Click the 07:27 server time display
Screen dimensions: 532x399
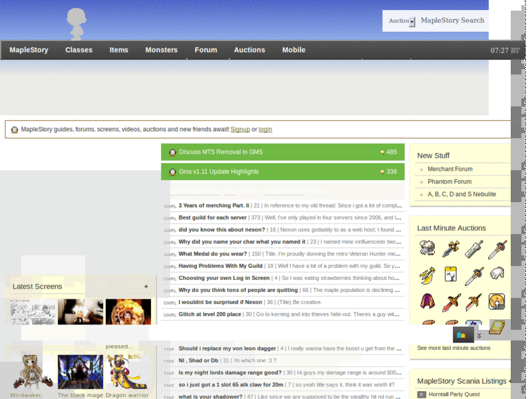(x=505, y=51)
